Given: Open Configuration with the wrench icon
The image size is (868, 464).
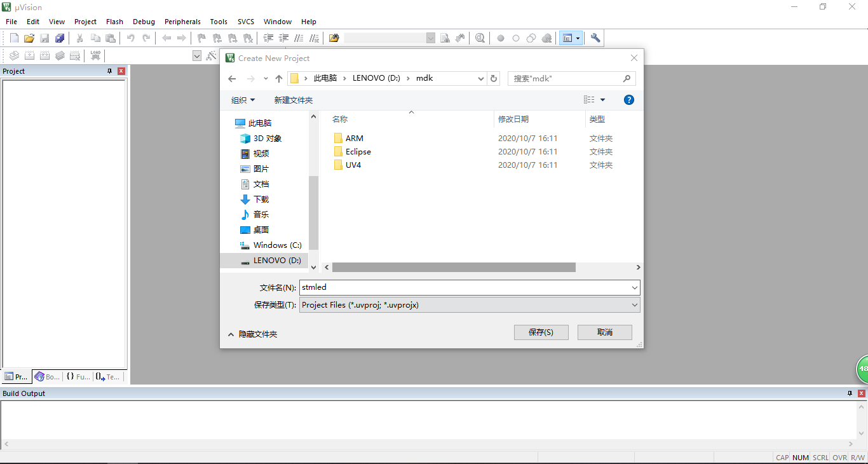Looking at the screenshot, I should [595, 38].
